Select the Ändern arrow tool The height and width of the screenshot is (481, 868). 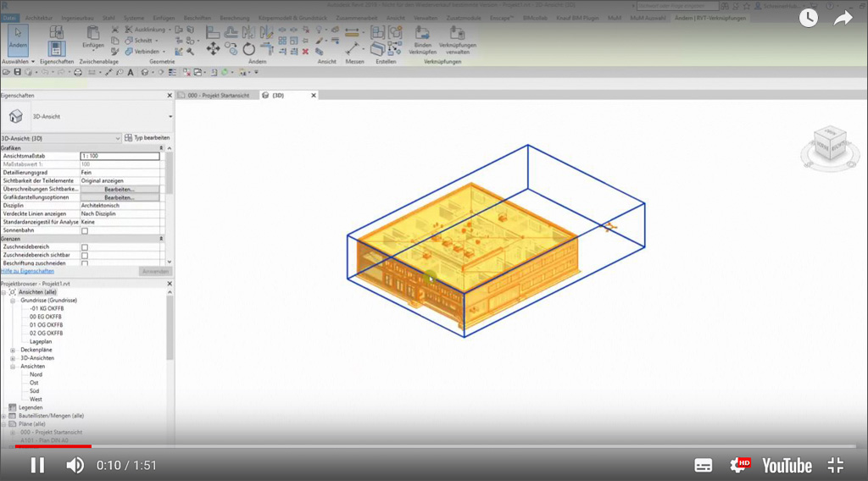[x=17, y=37]
